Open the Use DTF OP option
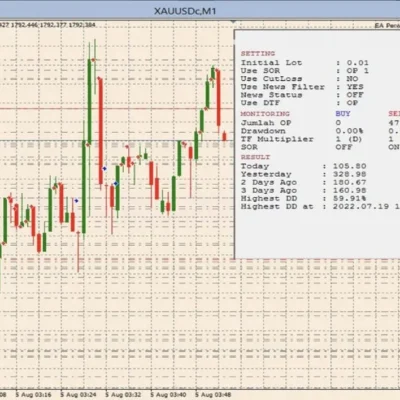 [352, 103]
